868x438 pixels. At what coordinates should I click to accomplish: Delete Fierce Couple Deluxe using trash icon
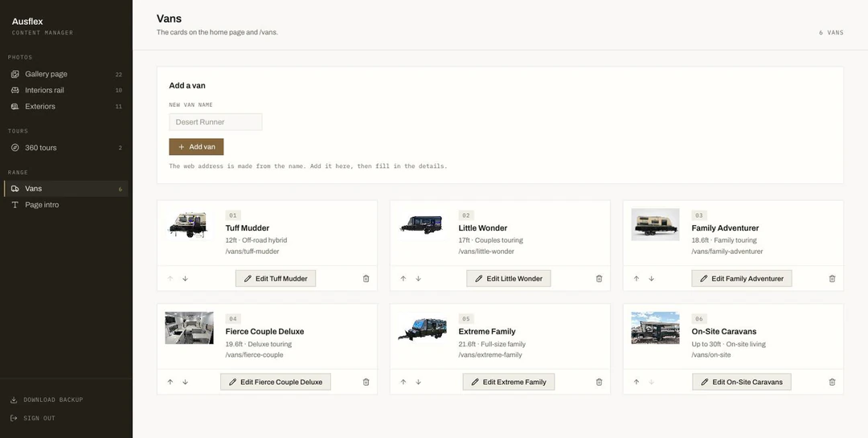pyautogui.click(x=366, y=382)
